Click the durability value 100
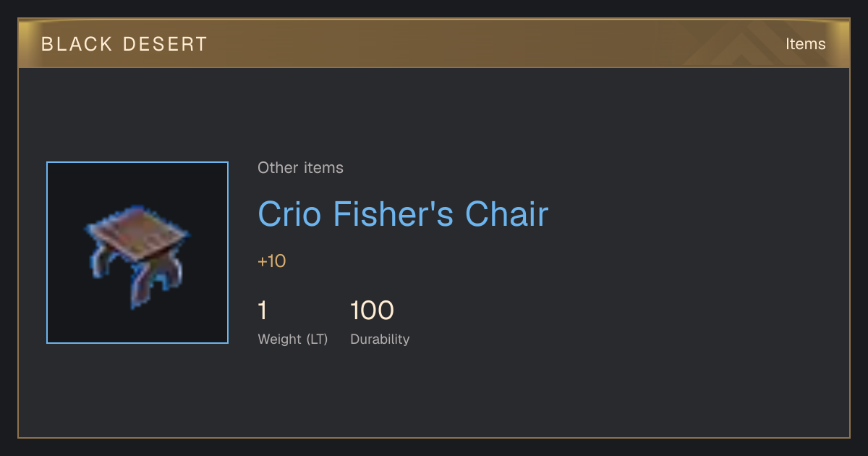This screenshot has width=868, height=456. [x=372, y=311]
